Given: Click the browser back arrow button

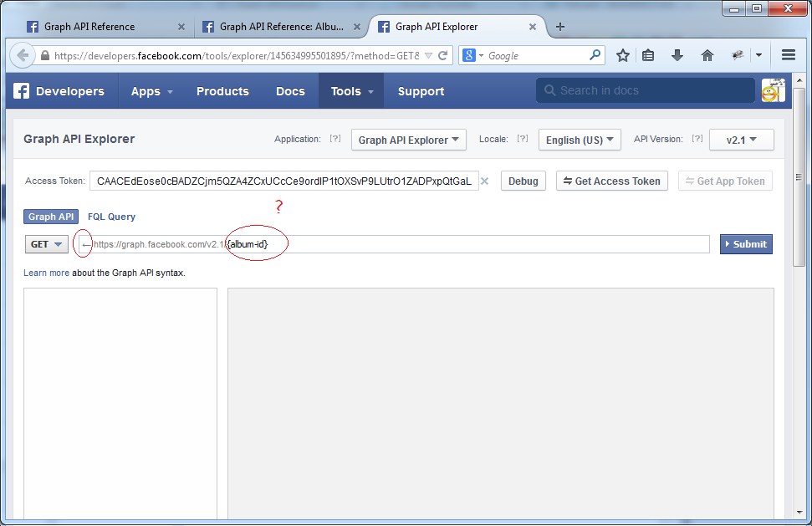Looking at the screenshot, I should [23, 55].
